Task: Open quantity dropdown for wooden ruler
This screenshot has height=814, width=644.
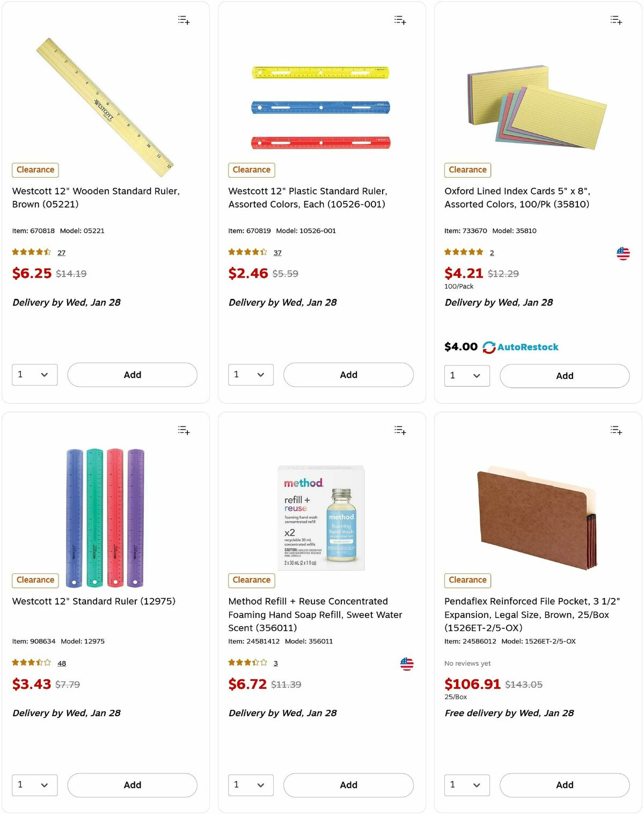Action: [34, 374]
